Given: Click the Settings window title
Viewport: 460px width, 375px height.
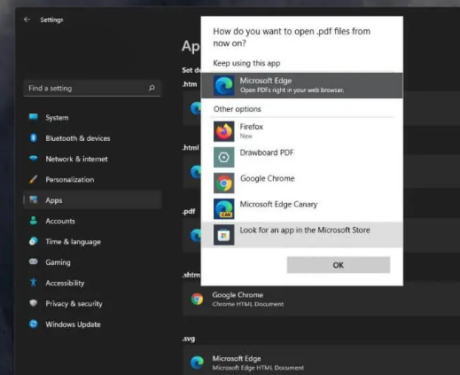Looking at the screenshot, I should click(x=51, y=20).
